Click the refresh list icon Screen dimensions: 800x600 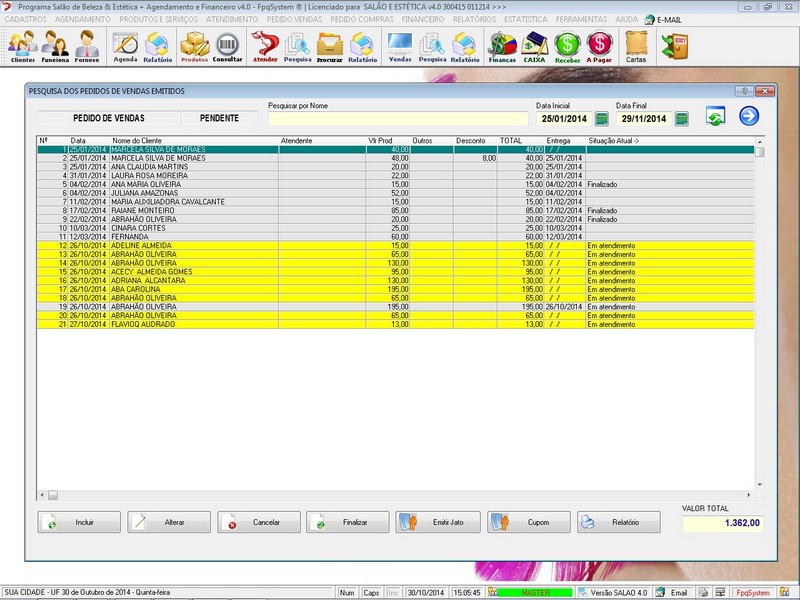point(715,117)
